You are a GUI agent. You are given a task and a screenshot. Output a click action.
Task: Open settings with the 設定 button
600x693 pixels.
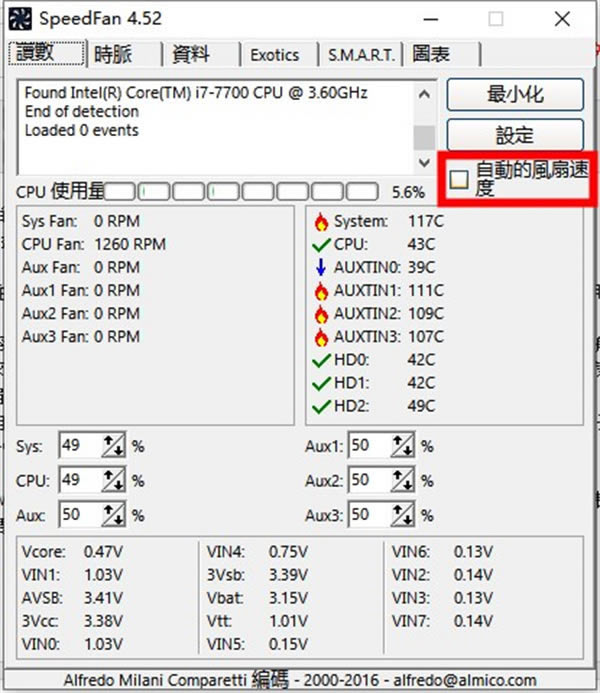pos(515,135)
